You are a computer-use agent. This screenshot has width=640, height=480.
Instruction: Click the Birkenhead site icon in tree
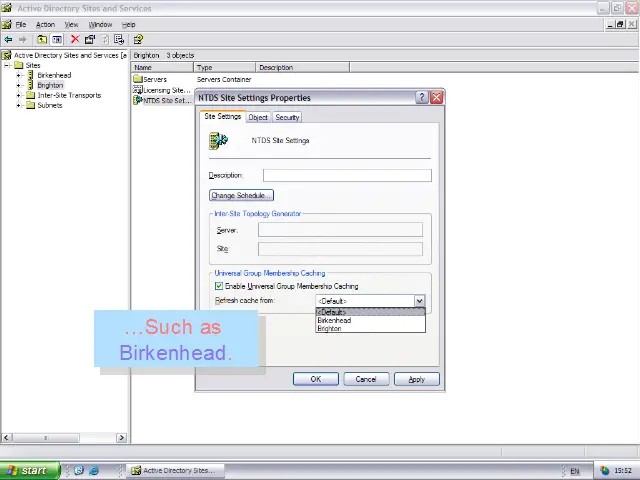click(31, 75)
